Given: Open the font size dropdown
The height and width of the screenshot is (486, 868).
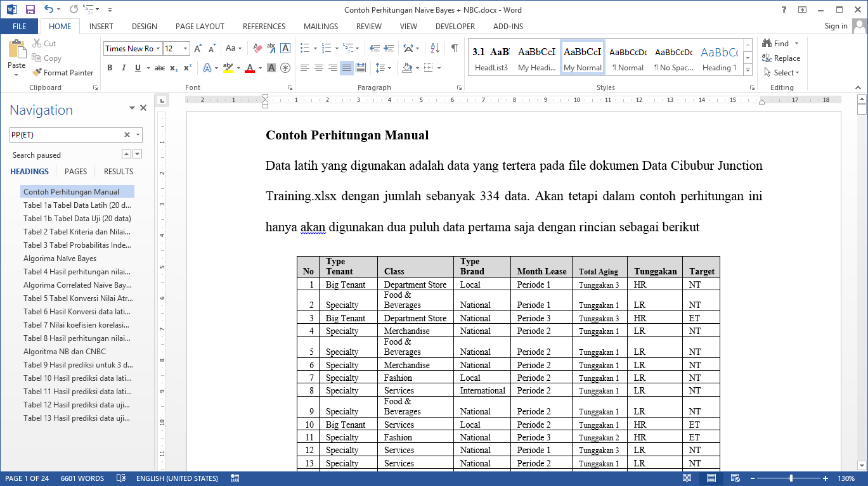Looking at the screenshot, I should coord(185,49).
